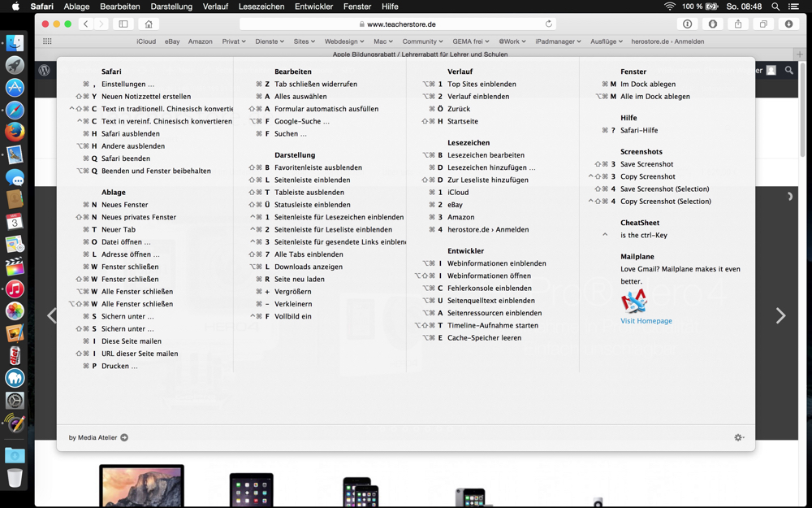Open Apple menu
This screenshot has height=508, width=812.
tap(15, 7)
